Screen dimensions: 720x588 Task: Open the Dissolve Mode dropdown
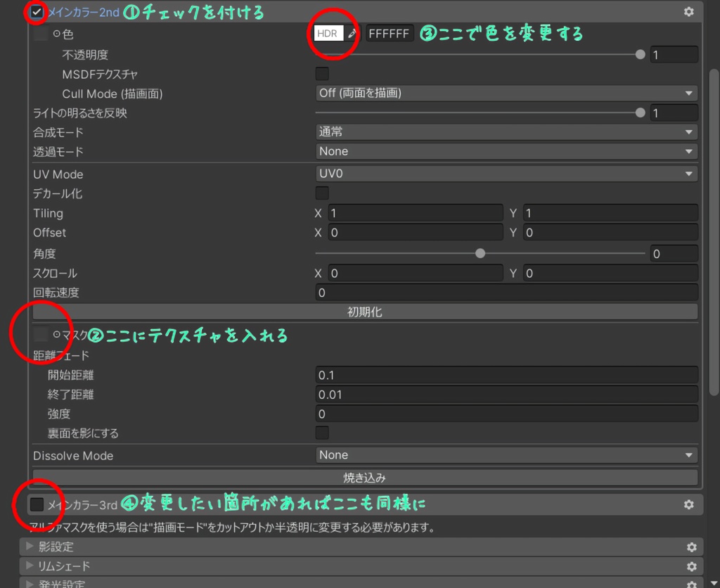[506, 455]
